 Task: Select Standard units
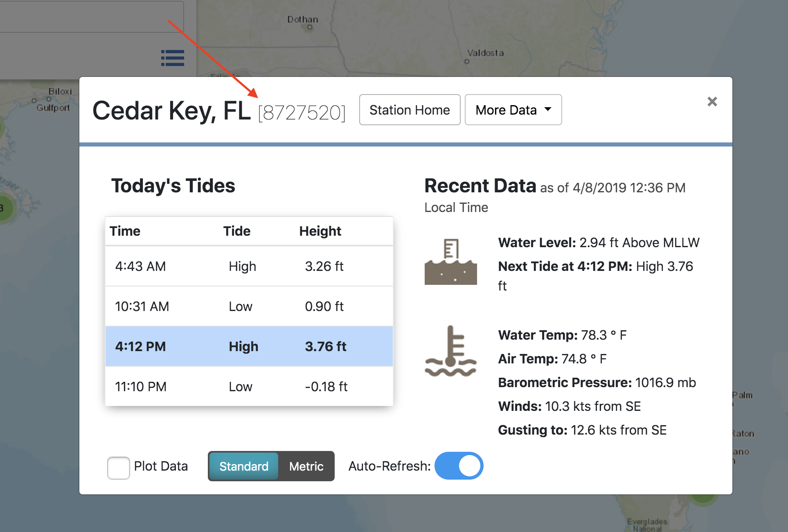(x=244, y=466)
